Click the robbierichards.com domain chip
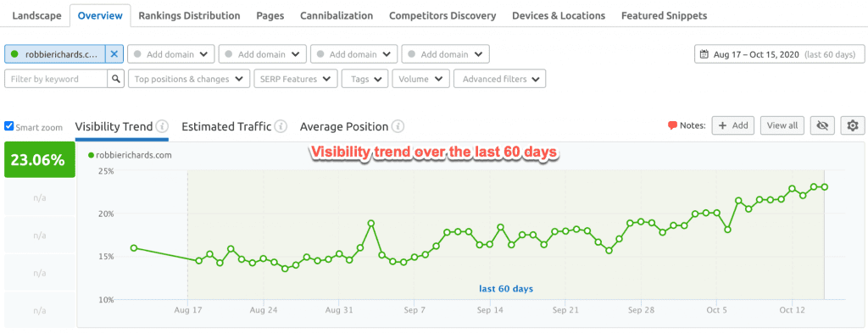 55,54
